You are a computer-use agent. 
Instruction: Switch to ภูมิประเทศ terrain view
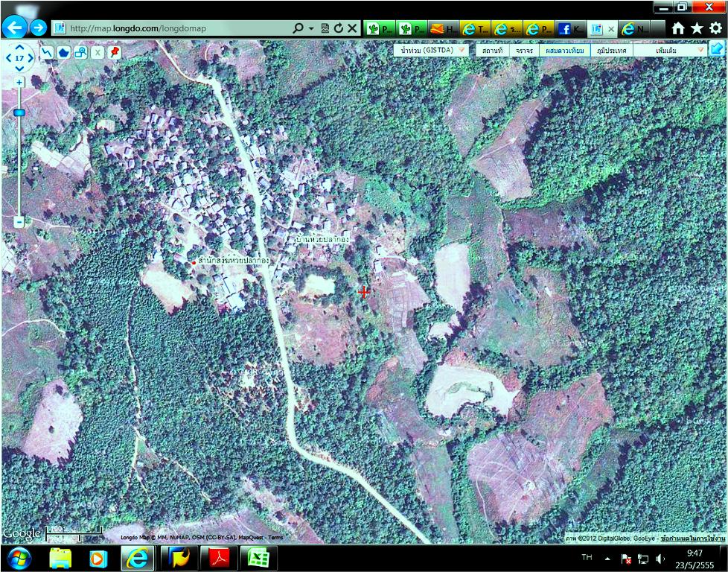[610, 51]
